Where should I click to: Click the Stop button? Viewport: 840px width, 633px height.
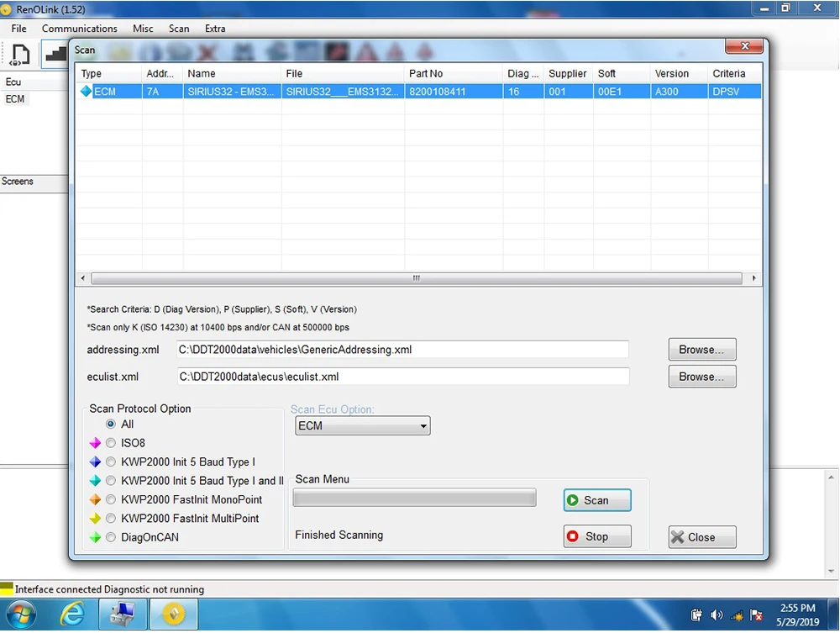point(597,536)
